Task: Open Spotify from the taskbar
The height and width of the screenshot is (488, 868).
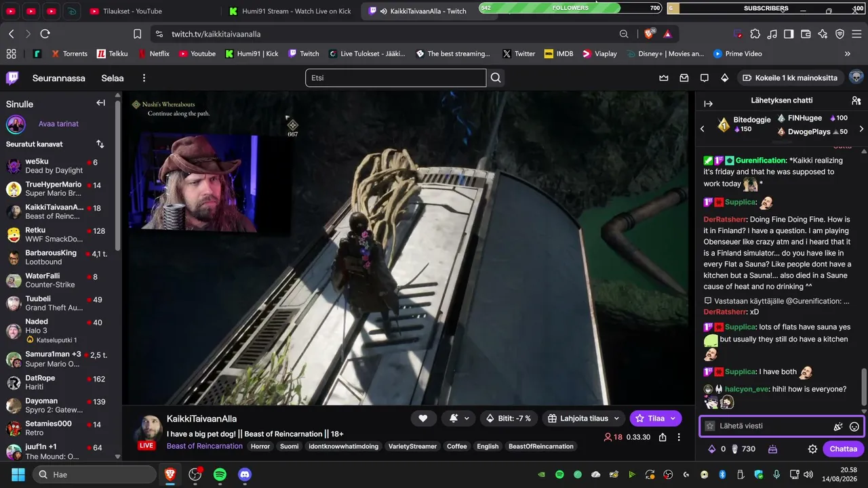Action: coord(220,474)
